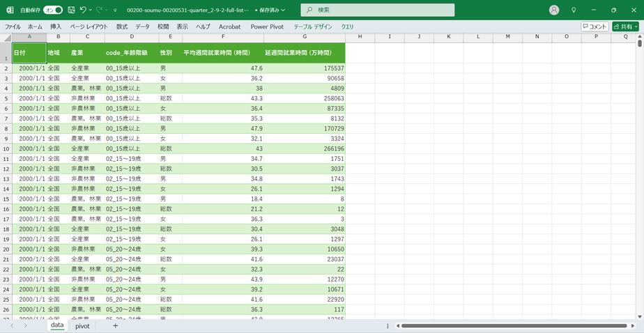The image size is (644, 333).
Task: Switch to the pivot sheet tab
Action: [x=82, y=325]
